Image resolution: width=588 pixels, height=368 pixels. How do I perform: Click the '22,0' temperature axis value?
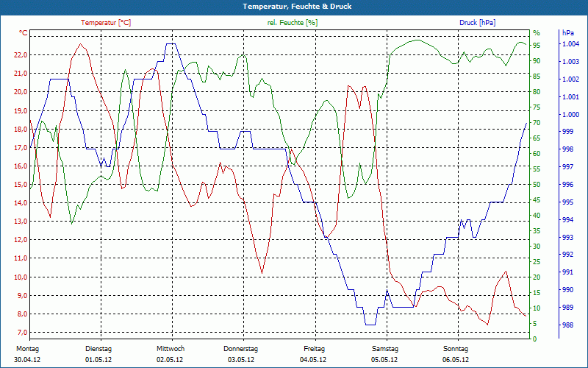click(21, 54)
